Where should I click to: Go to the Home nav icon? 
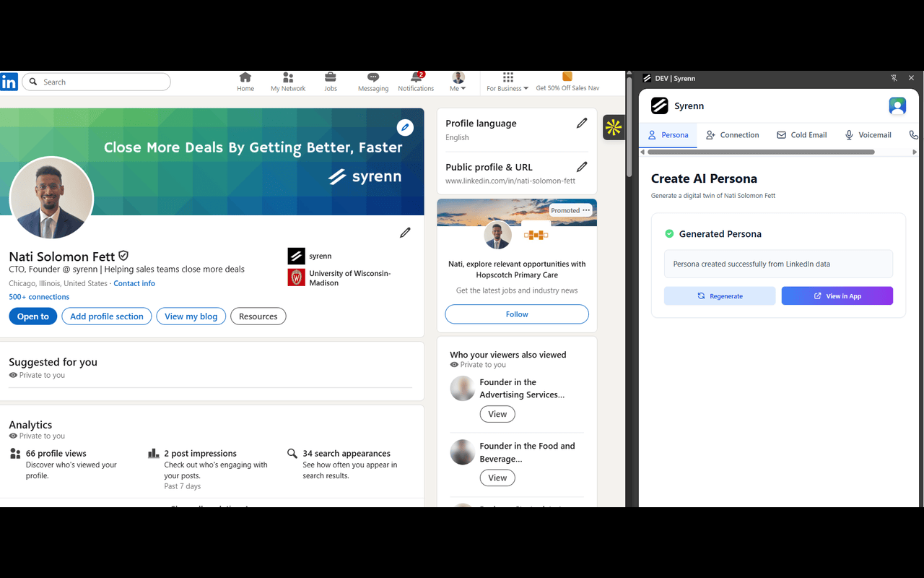click(x=245, y=82)
